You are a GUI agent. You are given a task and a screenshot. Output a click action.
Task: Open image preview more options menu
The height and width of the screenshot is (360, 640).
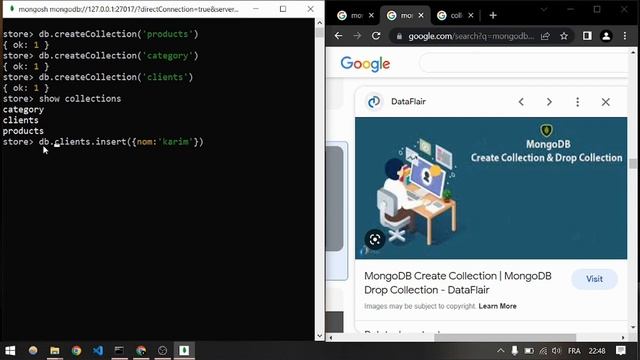578,102
